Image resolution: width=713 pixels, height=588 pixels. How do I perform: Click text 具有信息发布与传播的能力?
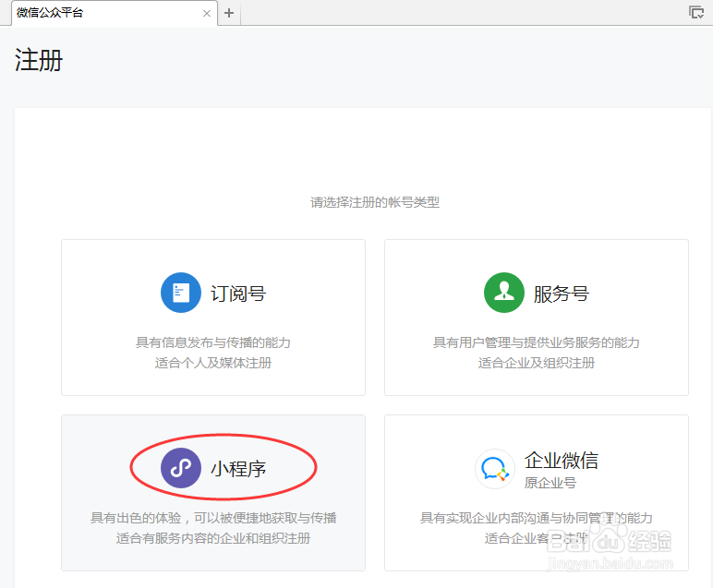tap(213, 342)
